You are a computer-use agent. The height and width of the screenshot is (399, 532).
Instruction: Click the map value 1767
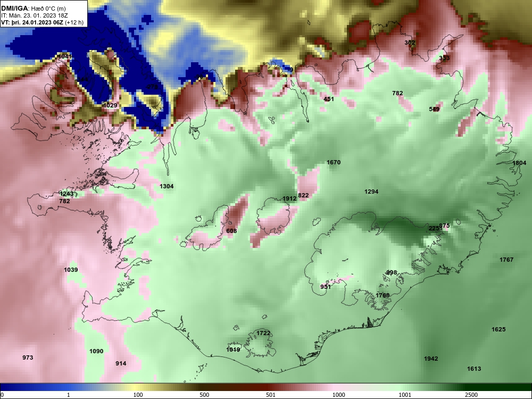[506, 260]
